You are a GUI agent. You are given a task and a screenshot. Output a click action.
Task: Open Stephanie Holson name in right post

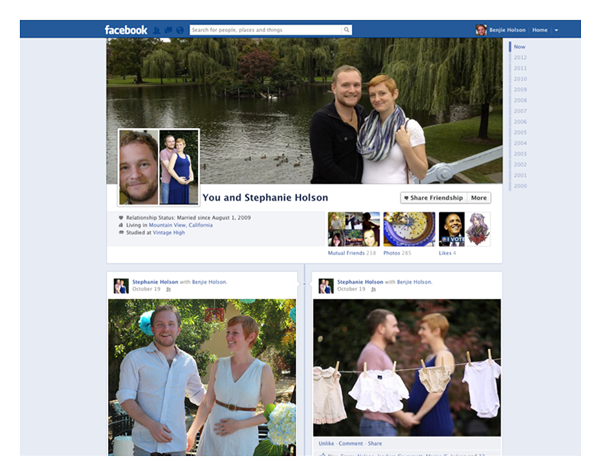(x=360, y=282)
